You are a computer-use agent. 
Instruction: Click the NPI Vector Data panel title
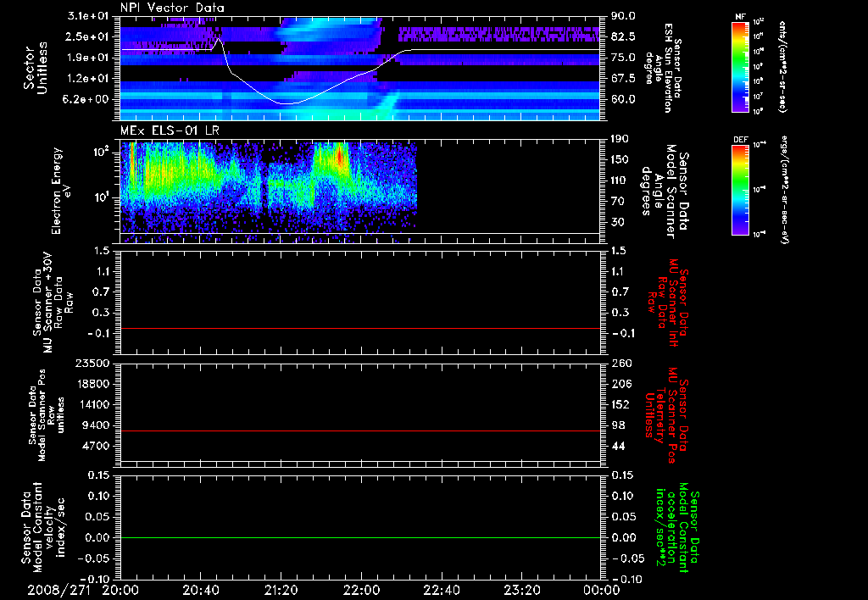[x=172, y=8]
